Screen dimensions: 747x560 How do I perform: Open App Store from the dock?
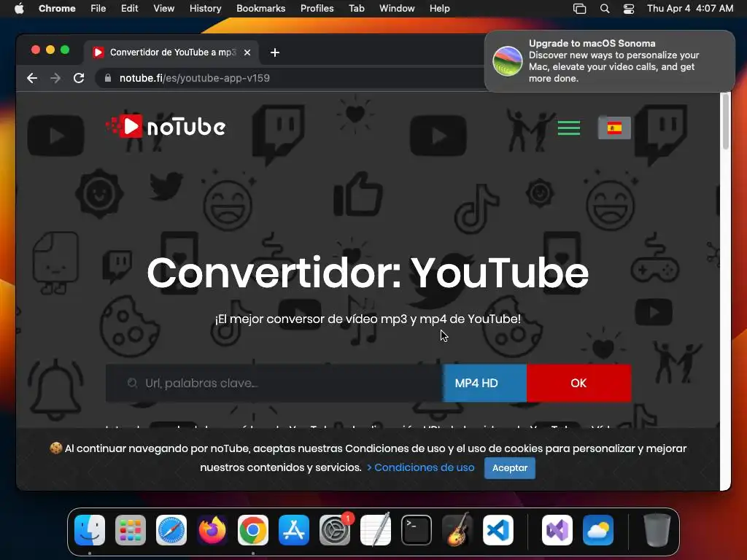294,530
